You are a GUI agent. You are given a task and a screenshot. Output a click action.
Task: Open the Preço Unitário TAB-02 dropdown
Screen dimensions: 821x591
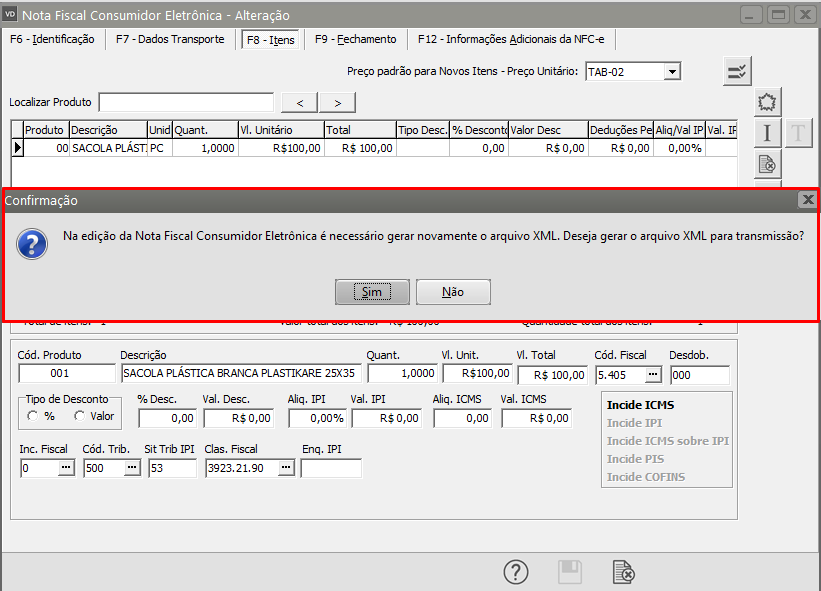tap(672, 71)
